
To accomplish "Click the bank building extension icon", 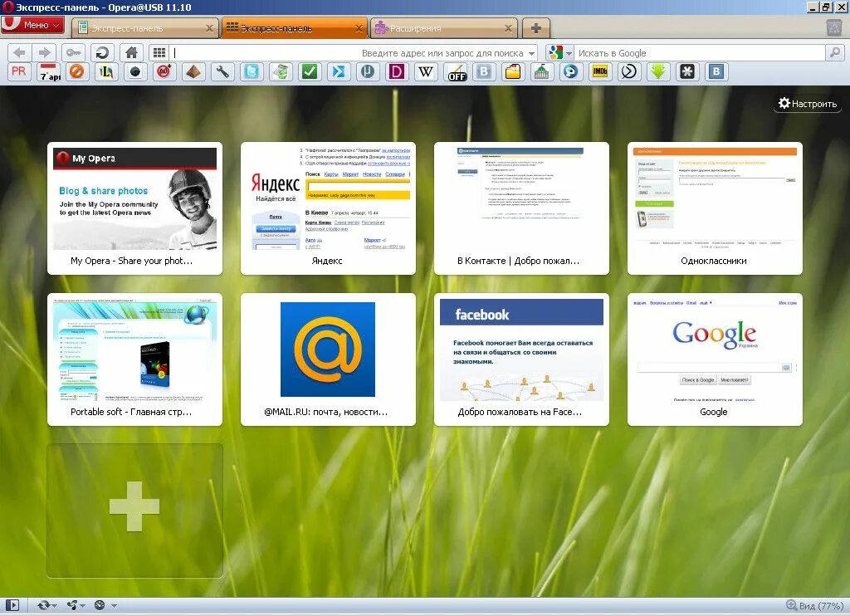I will (x=541, y=71).
